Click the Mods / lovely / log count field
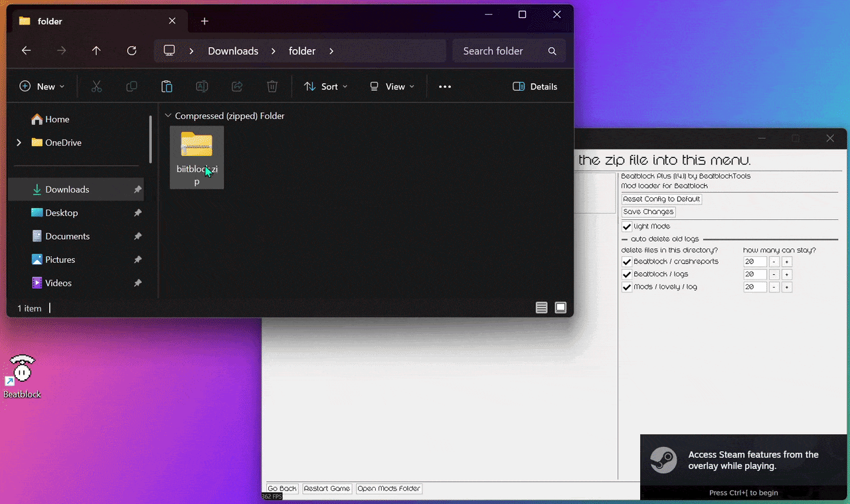 pos(755,287)
